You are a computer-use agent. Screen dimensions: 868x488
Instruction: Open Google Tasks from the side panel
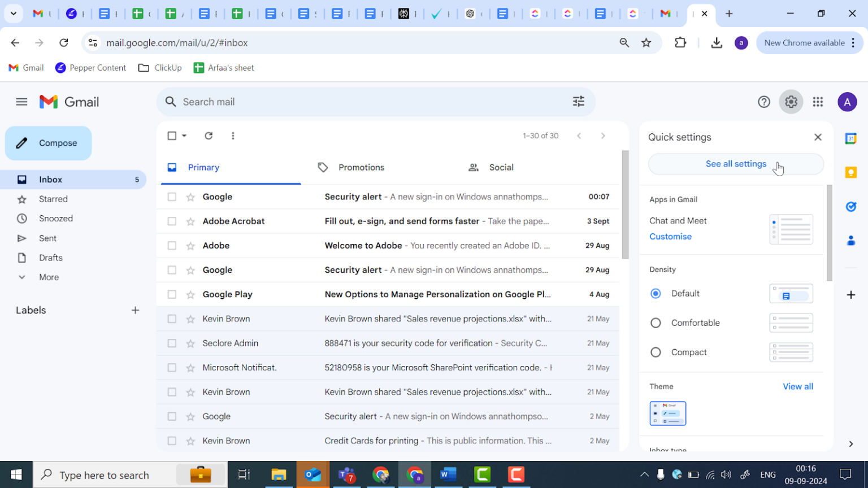tap(850, 207)
